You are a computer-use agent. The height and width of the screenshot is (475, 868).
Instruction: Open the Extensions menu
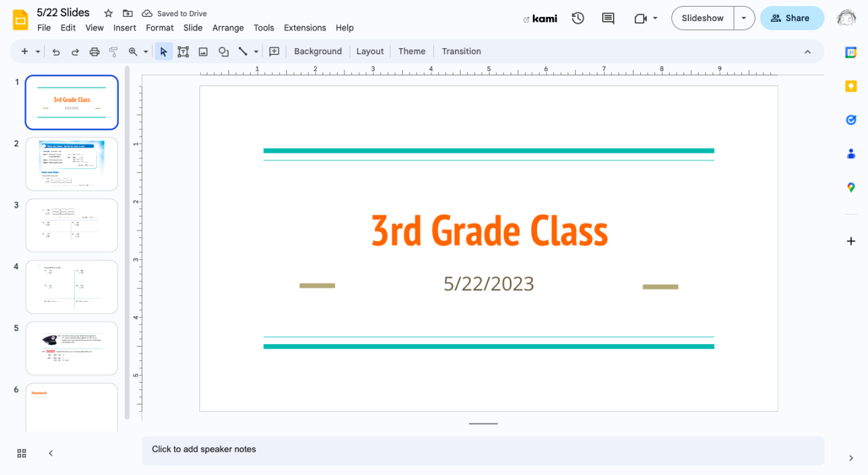(304, 28)
